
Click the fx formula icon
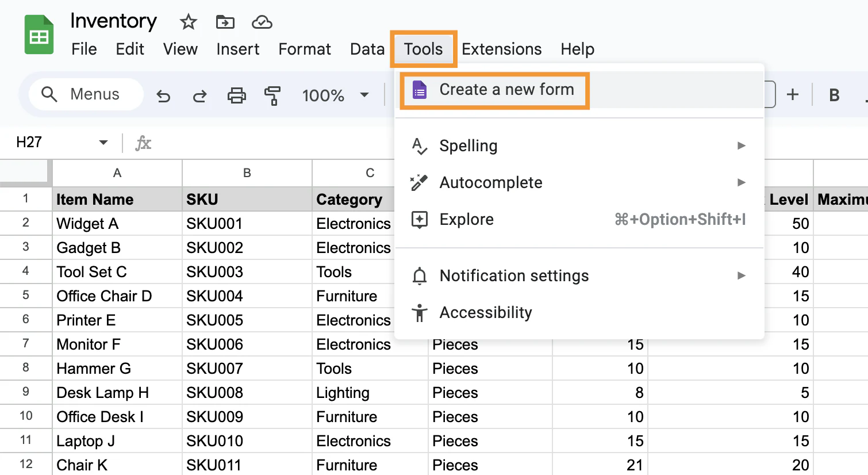point(143,143)
